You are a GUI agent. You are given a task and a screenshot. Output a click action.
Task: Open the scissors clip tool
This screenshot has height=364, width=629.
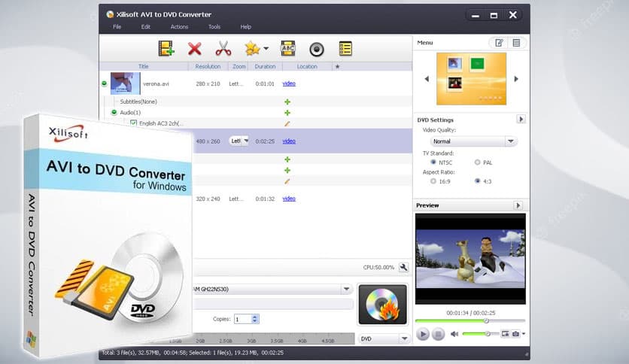coord(223,48)
